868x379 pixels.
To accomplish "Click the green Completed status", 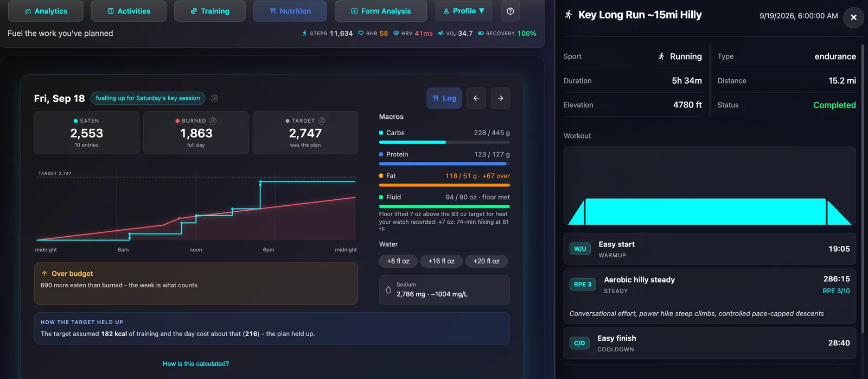I will (834, 105).
